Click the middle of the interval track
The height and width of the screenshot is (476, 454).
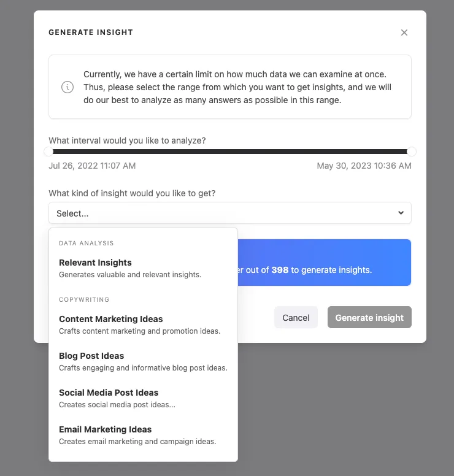pos(230,152)
